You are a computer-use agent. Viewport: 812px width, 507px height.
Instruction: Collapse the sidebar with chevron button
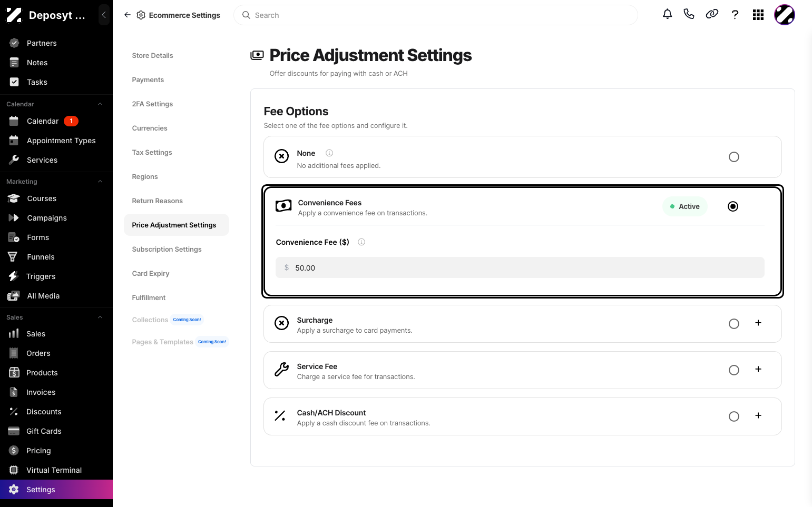click(x=104, y=15)
